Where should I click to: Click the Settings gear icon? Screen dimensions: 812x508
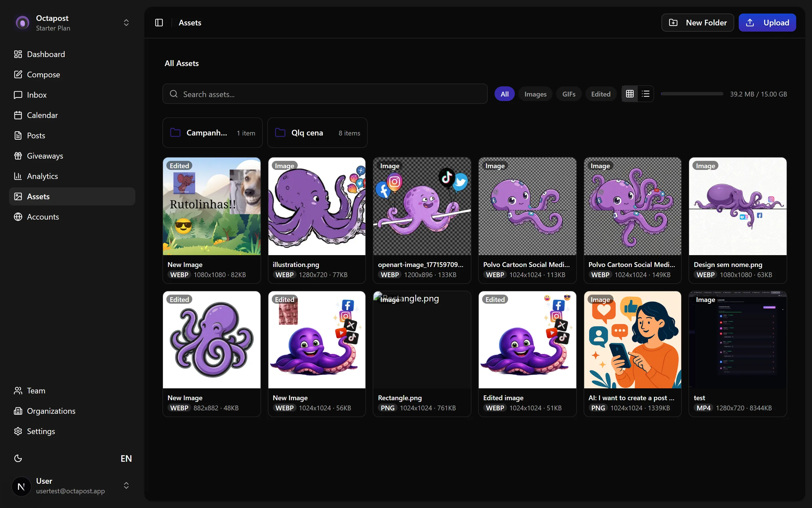18,432
